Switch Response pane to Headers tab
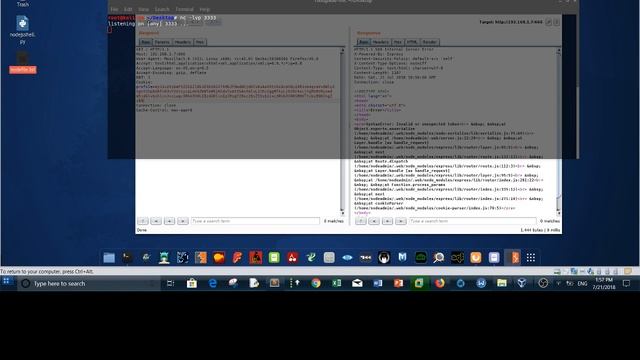This screenshot has width=640, height=360. tap(381, 42)
